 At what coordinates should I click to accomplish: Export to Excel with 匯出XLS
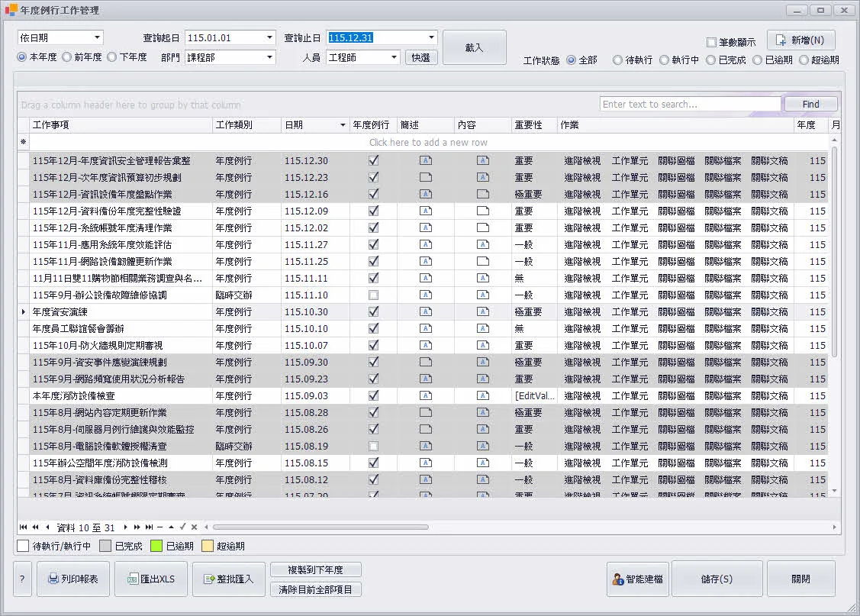(151, 579)
